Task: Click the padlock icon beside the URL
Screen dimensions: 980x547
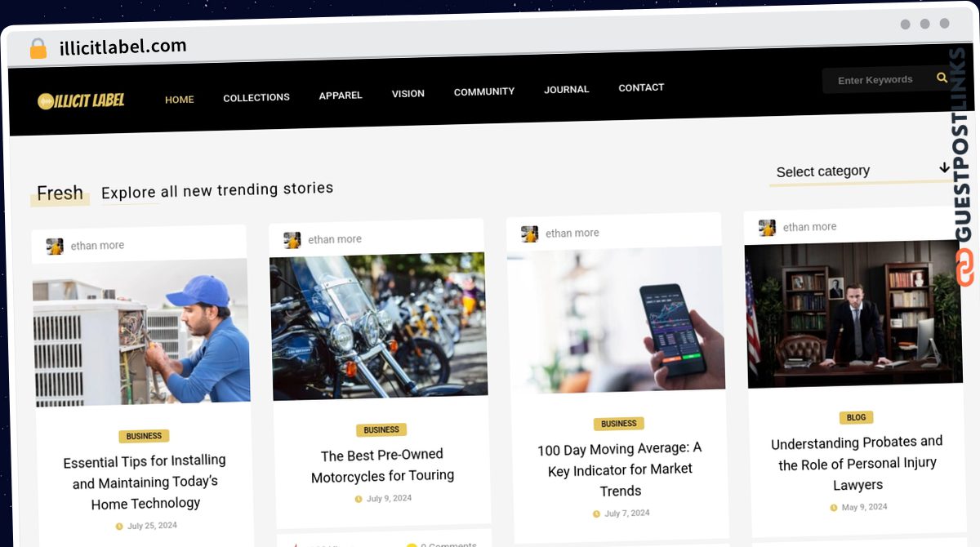Action: (x=38, y=49)
